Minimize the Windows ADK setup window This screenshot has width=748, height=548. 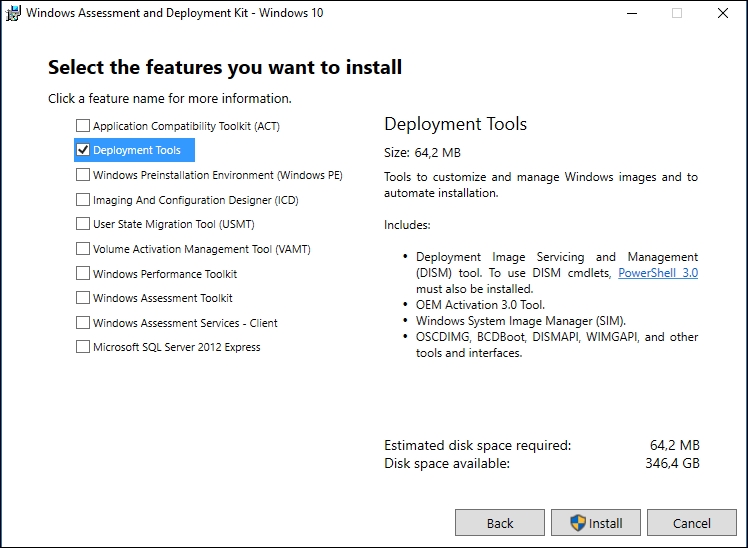630,13
